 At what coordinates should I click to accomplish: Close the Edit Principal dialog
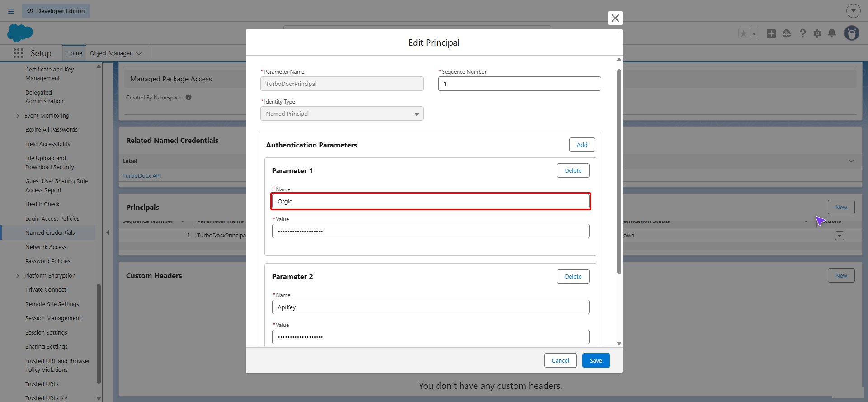[x=615, y=18]
